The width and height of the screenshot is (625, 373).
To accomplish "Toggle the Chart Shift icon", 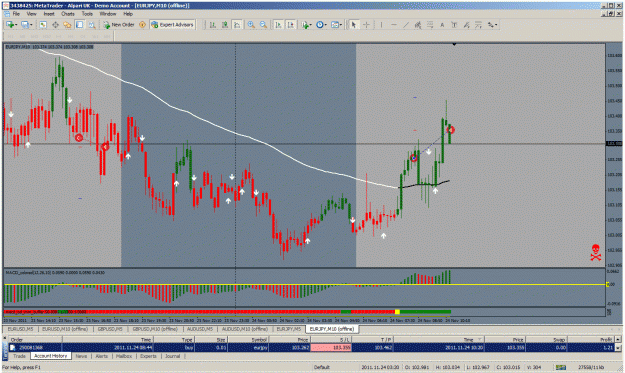I will pos(291,25).
